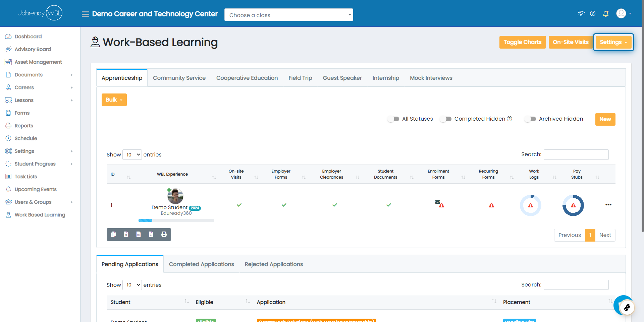Viewport: 644px width, 322px height.
Task: Click the Reports printer icon
Action: click(x=8, y=126)
